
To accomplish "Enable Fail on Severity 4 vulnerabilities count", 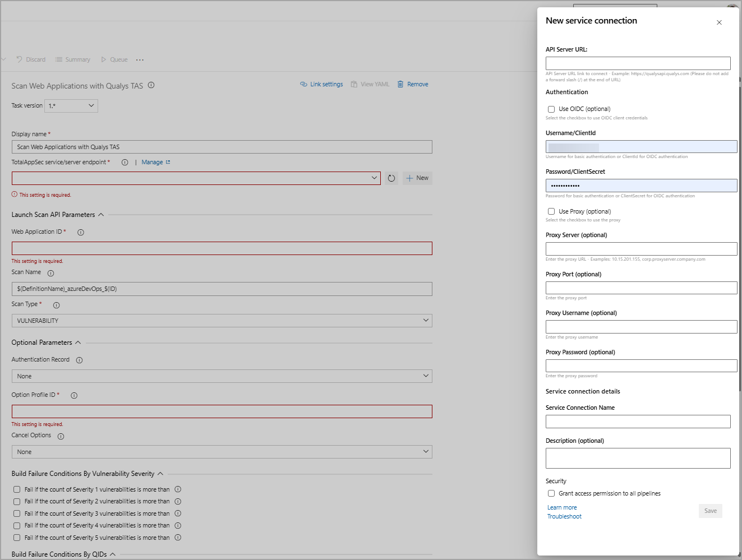I will [17, 526].
